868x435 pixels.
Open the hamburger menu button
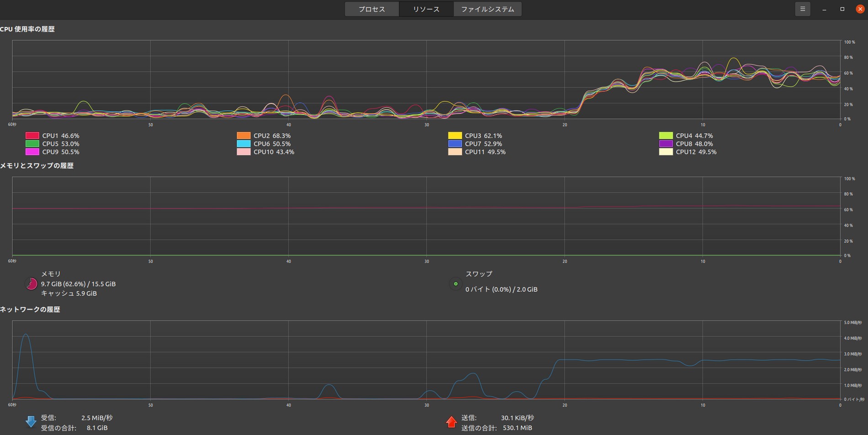(802, 9)
